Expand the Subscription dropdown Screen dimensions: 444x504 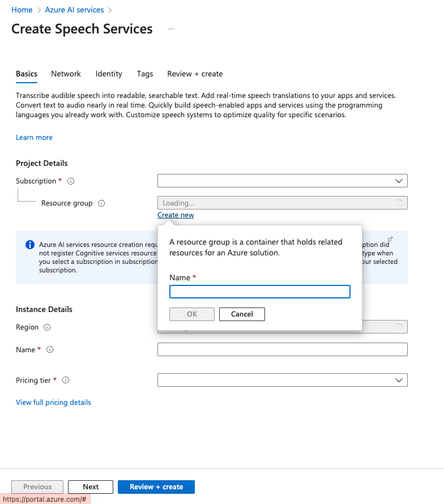coord(282,181)
